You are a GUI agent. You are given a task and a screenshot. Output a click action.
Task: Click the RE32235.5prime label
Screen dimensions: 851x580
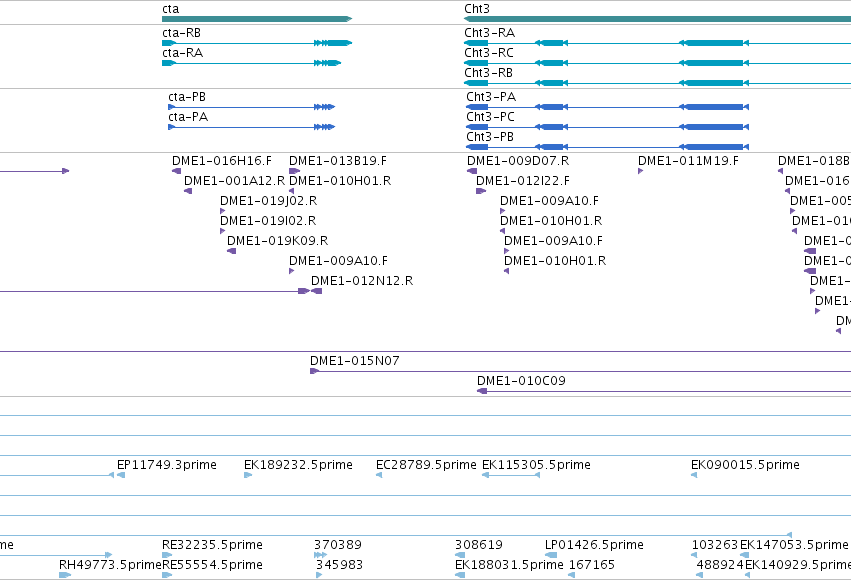click(212, 545)
